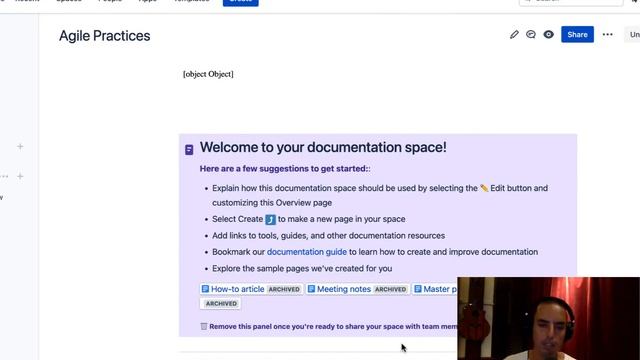Open the sidebar ellipsis options icon
The image size is (640, 360).
4,176
